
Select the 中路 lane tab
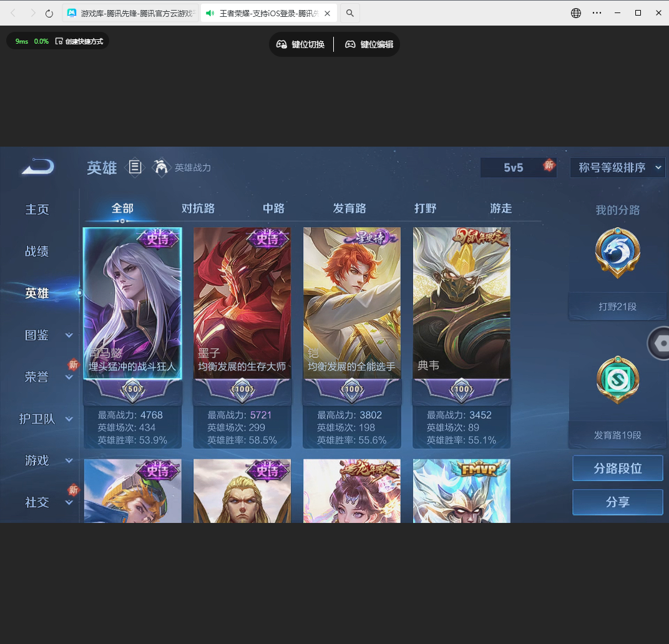point(273,208)
